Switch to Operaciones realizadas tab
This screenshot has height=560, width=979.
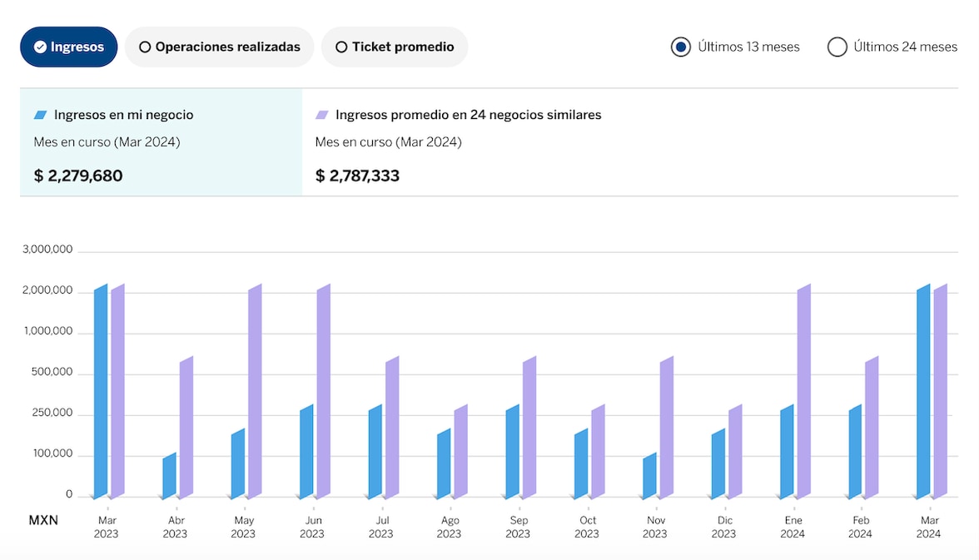pyautogui.click(x=219, y=47)
